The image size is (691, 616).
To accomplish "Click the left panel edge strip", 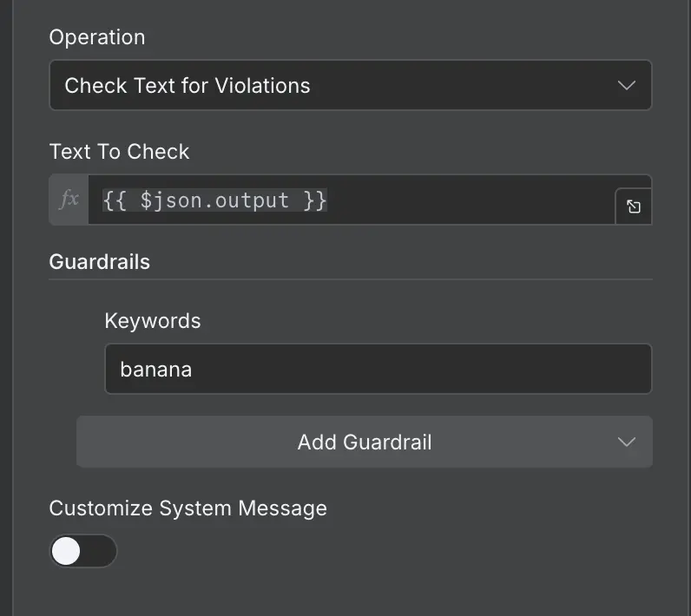I will click(x=7, y=308).
